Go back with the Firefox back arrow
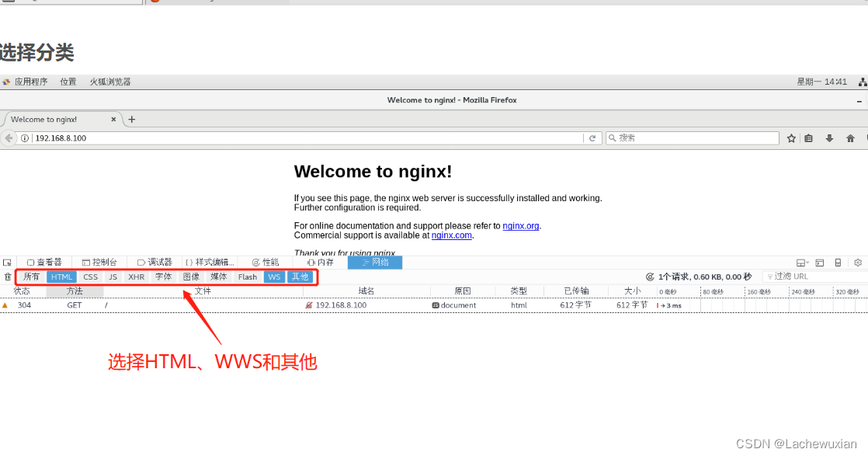The height and width of the screenshot is (456, 868). 9,138
